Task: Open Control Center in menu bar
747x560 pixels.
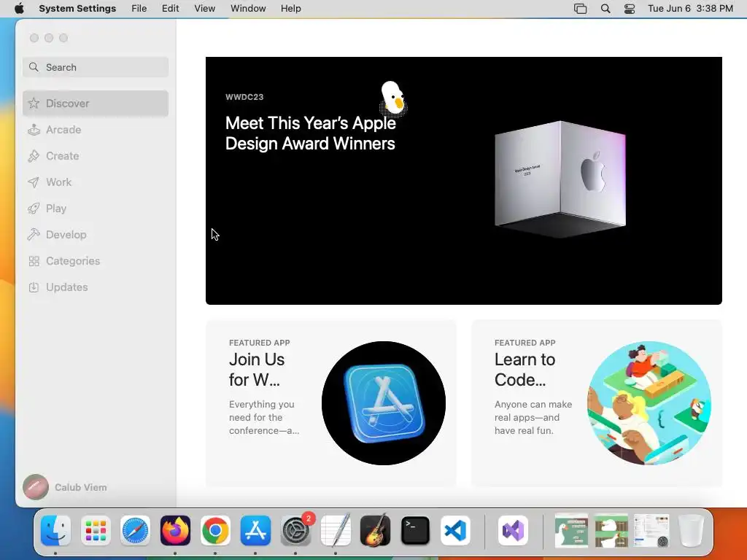Action: 630,9
